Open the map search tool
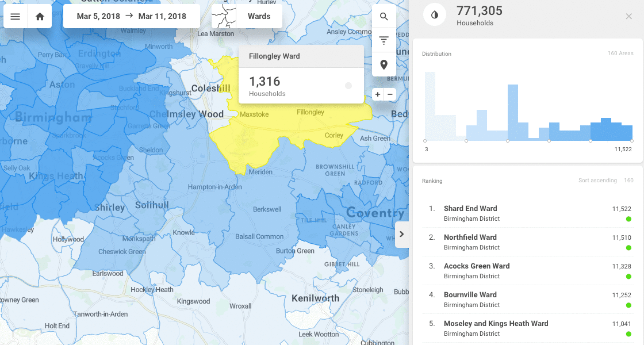This screenshot has width=644, height=345. (x=384, y=16)
